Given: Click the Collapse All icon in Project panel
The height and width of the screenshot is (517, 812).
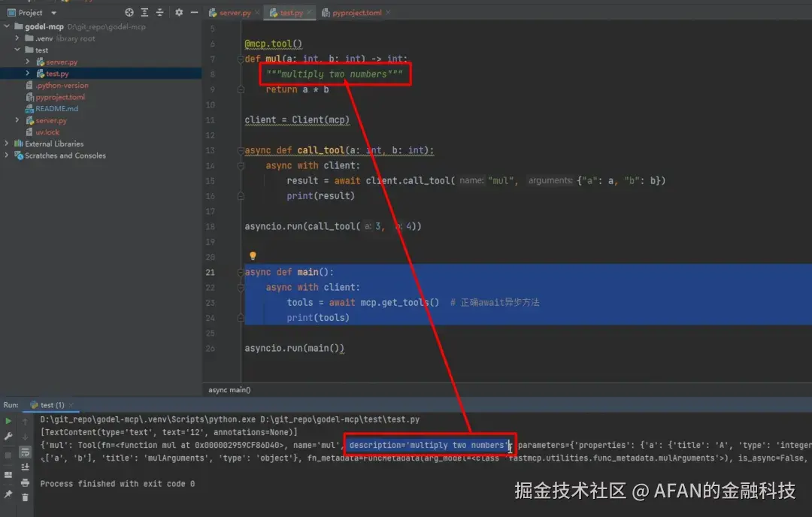Looking at the screenshot, I should [x=159, y=13].
